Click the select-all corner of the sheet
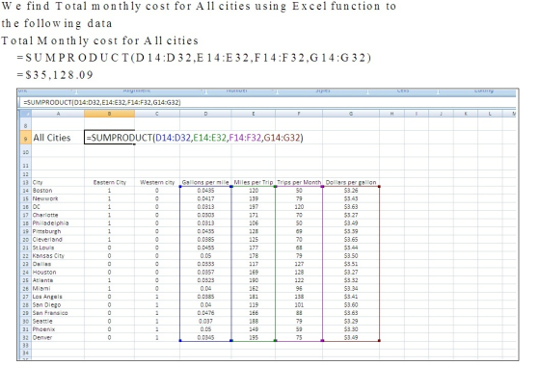The image size is (540, 392). pos(25,114)
